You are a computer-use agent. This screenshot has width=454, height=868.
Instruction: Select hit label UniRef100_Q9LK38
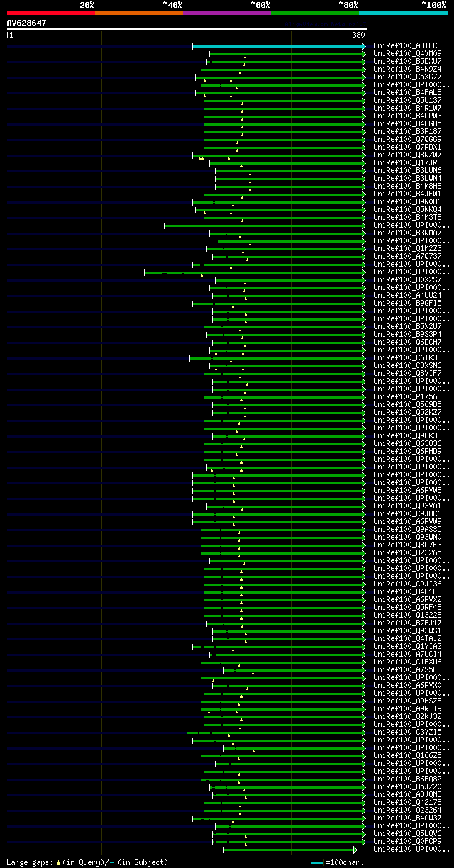(x=407, y=436)
